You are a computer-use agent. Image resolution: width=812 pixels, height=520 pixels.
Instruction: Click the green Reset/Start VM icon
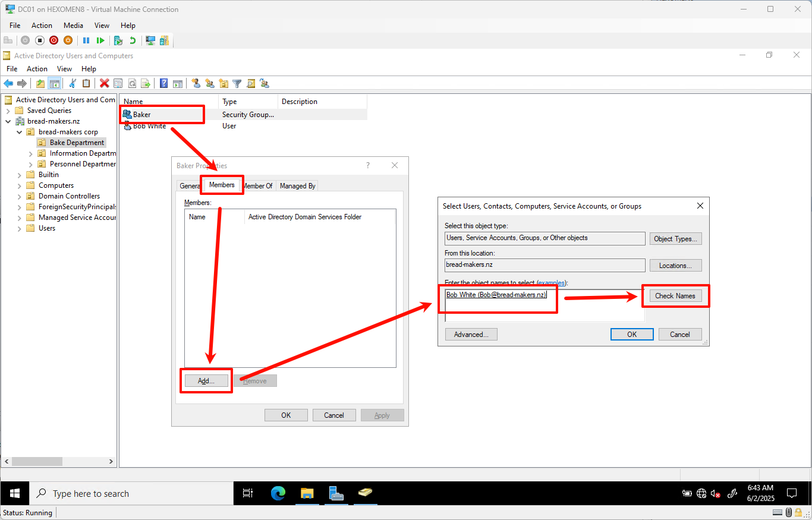click(x=100, y=40)
